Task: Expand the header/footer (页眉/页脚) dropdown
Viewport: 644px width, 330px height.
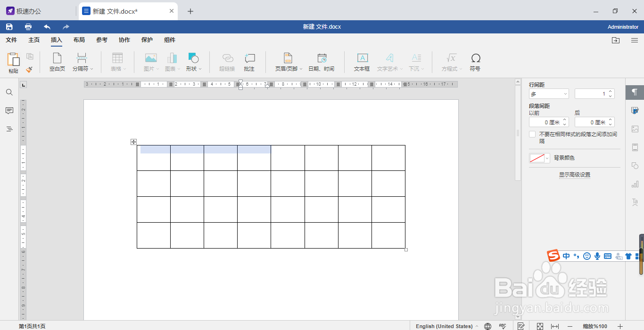Action: (x=301, y=69)
